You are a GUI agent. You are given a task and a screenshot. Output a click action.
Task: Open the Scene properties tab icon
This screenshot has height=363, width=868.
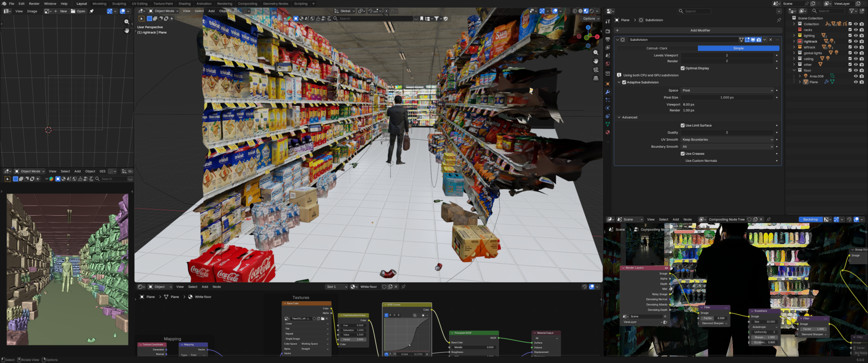tap(608, 55)
